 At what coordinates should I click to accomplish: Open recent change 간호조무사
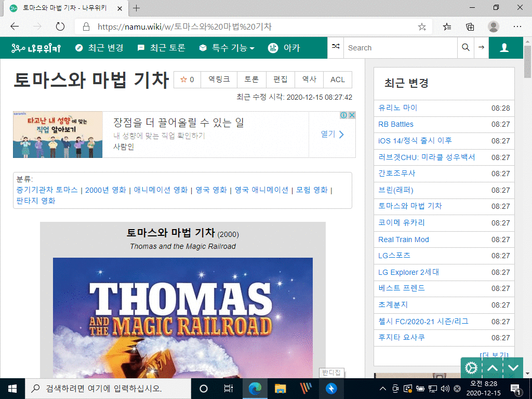396,174
